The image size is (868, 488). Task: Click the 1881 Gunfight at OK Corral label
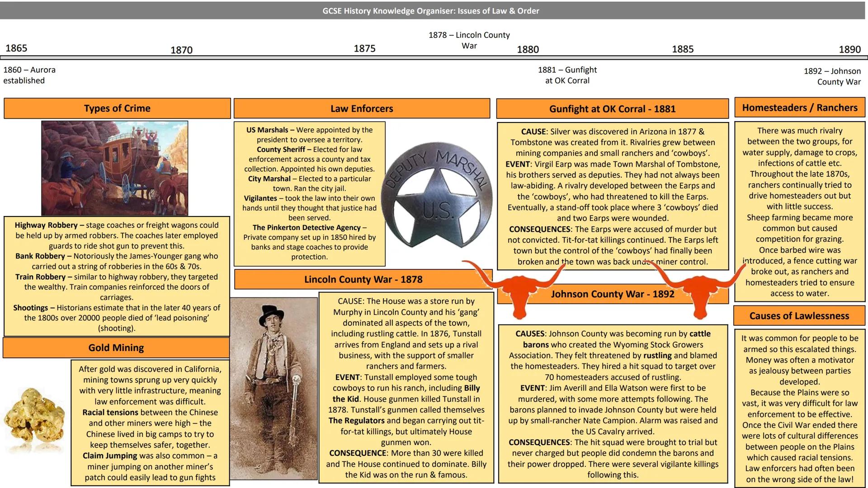coord(567,75)
